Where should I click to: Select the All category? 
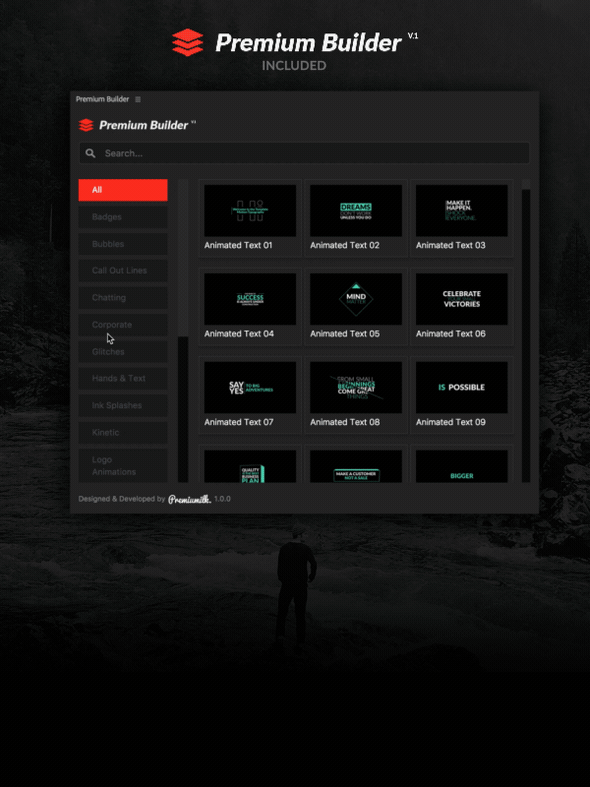[123, 190]
